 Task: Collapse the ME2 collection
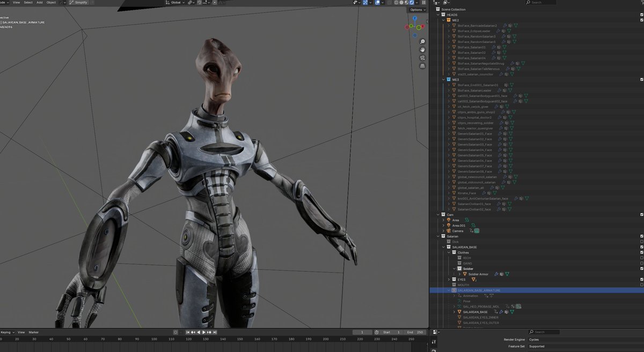[x=444, y=20]
